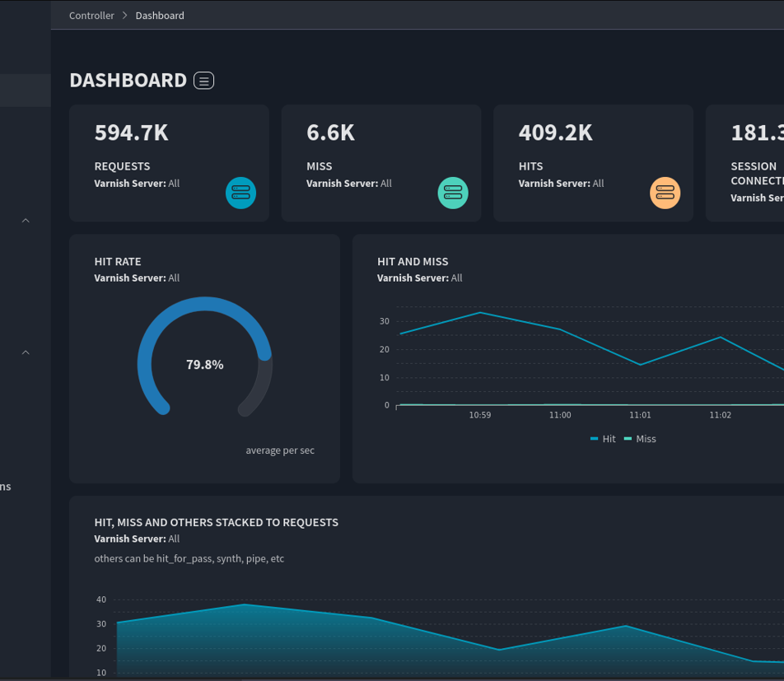This screenshot has width=784, height=681.
Task: Open the 6.6K Miss stat card
Action: 380,163
